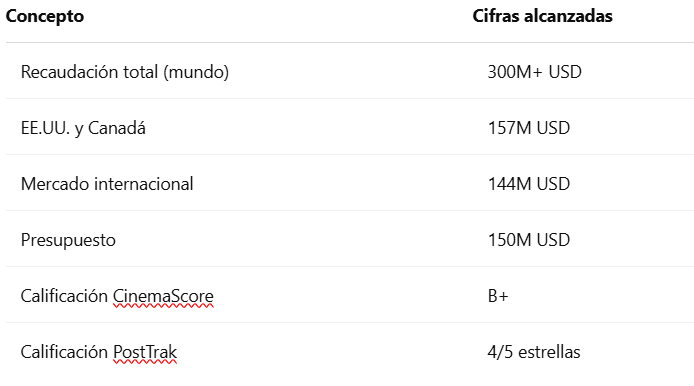
Task: Click the word Calificación before PostTrak
Action: coord(64,352)
